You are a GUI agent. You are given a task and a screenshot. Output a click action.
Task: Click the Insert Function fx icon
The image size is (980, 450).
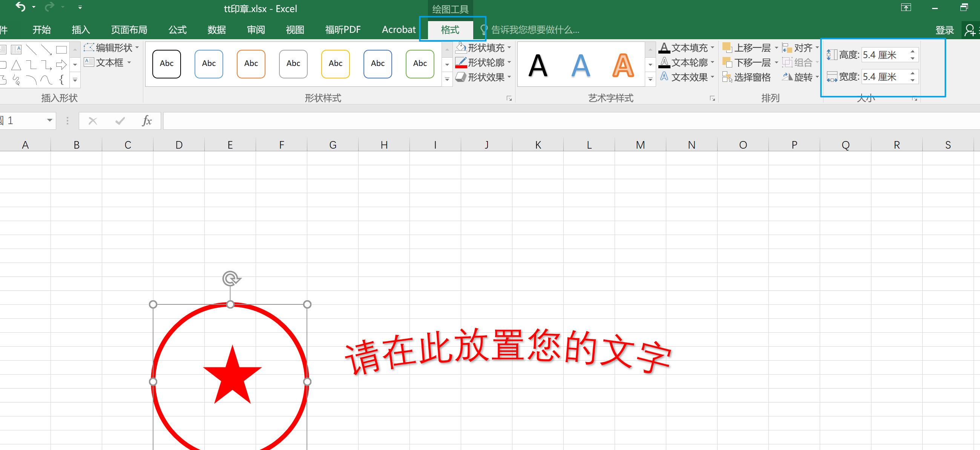[146, 121]
